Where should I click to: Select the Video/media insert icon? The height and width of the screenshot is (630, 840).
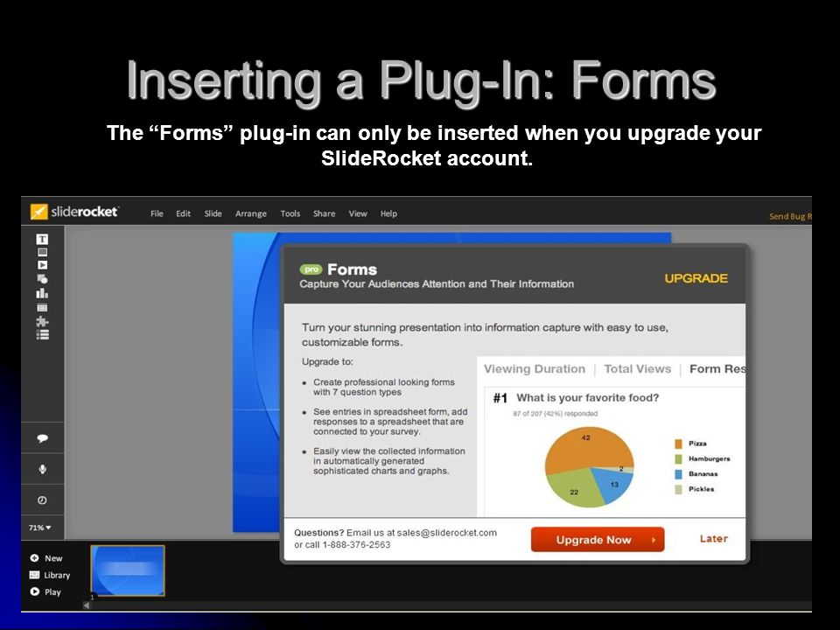coord(42,265)
